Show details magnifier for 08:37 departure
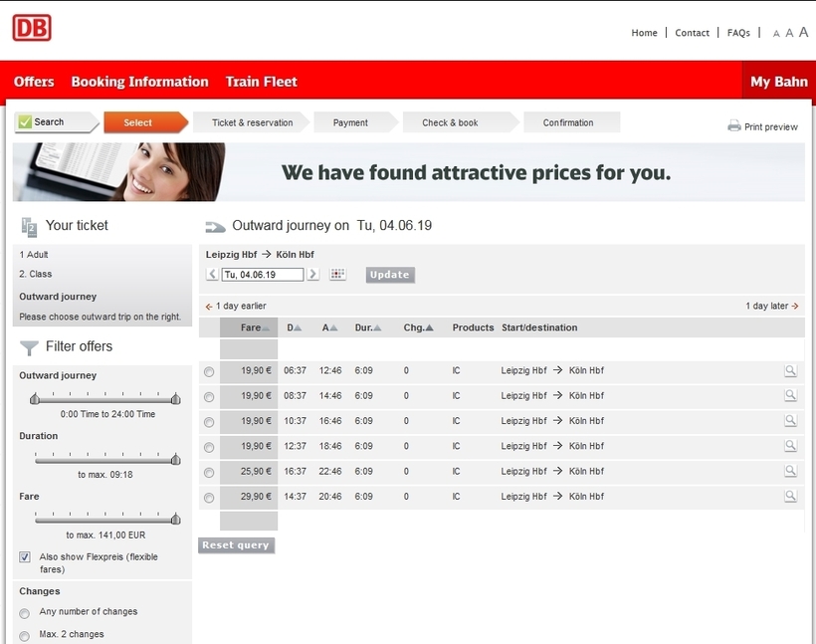 coord(790,396)
